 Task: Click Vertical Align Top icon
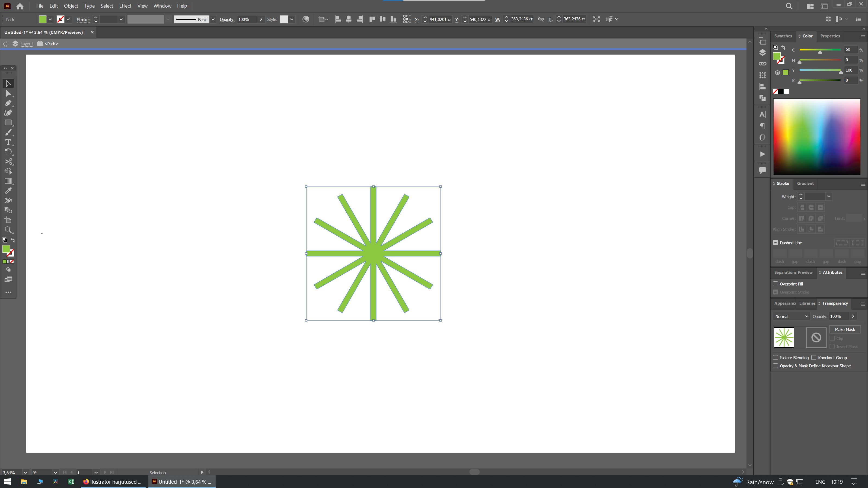point(372,19)
